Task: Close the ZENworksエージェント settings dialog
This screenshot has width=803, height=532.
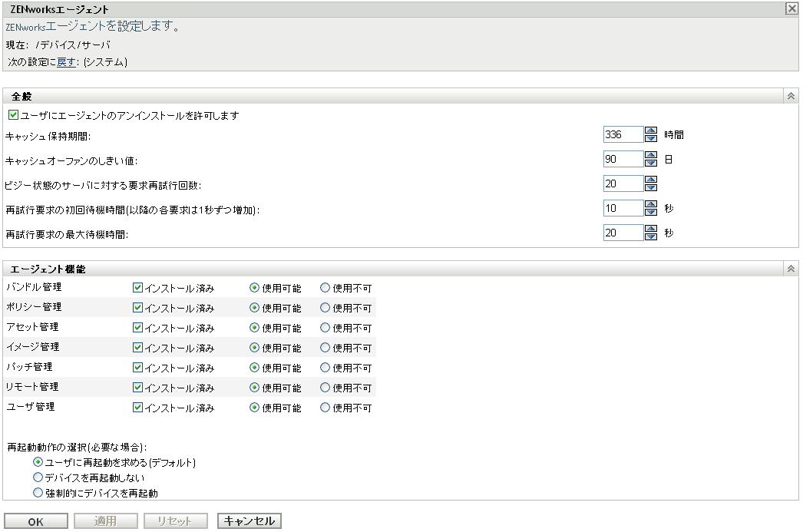Action: (x=791, y=9)
